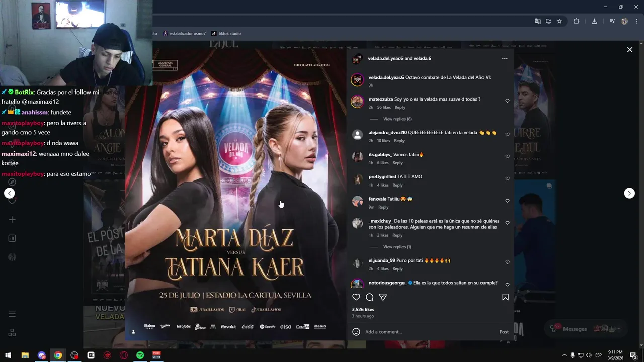Open the estabilizador osmo7 bookmark
The height and width of the screenshot is (362, 644).
pyautogui.click(x=184, y=34)
